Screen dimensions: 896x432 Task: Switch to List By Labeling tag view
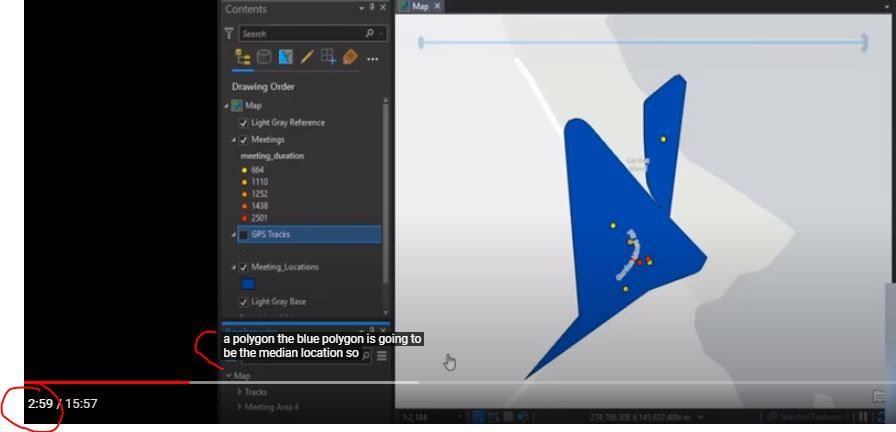click(350, 57)
